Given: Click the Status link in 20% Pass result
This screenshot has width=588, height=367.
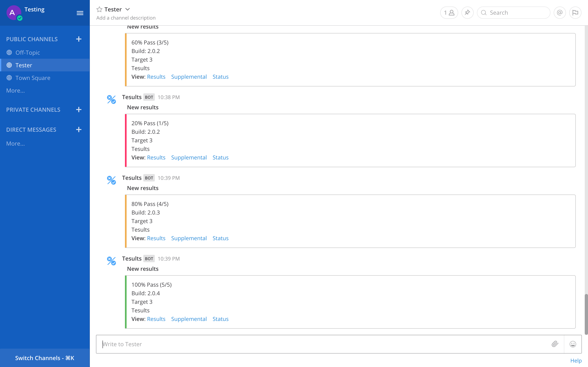Looking at the screenshot, I should click(220, 157).
